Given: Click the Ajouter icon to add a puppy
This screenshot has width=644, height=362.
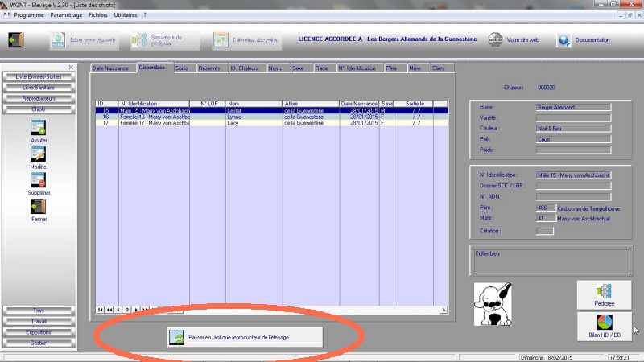Looking at the screenshot, I should pos(39,127).
